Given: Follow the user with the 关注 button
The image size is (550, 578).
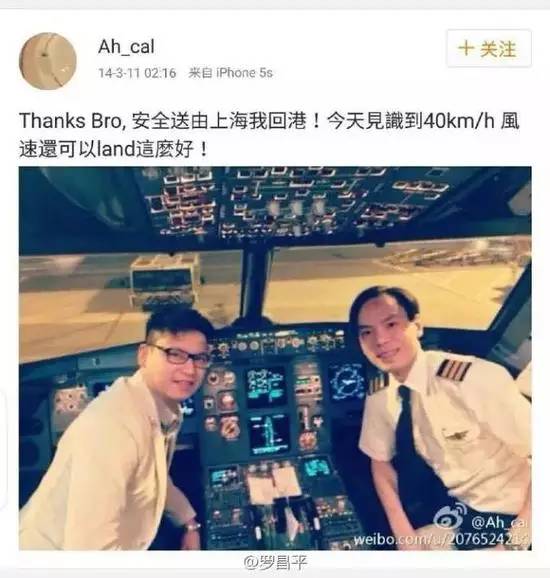Looking at the screenshot, I should (x=489, y=48).
